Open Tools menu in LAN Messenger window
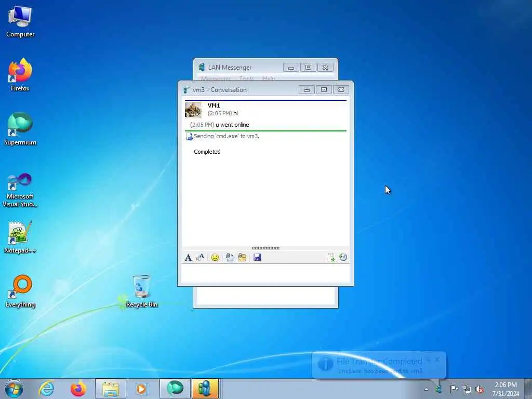532x399 pixels. [x=246, y=78]
